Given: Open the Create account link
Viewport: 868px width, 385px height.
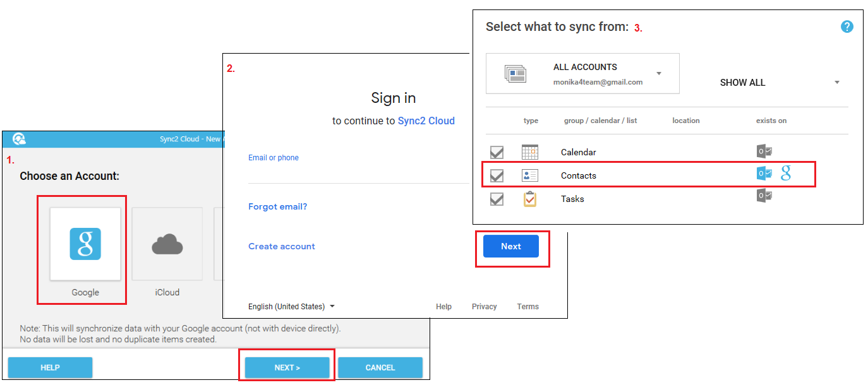Looking at the screenshot, I should (281, 246).
